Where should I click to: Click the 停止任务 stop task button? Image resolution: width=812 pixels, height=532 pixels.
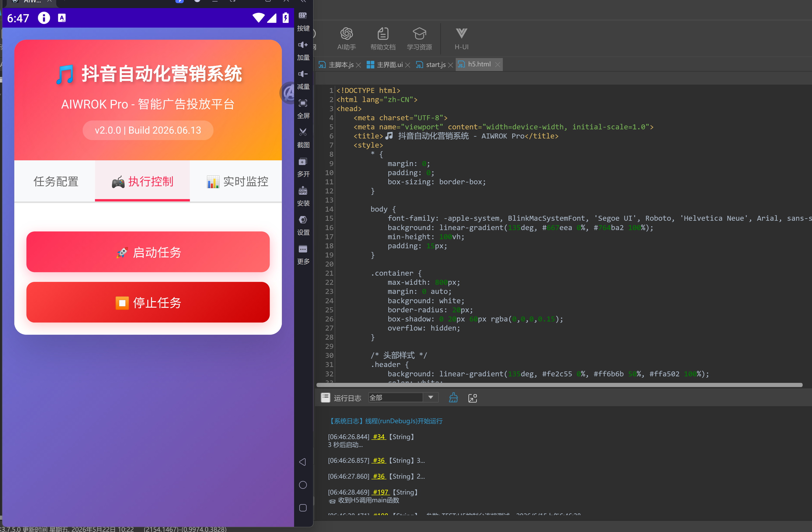(x=148, y=302)
